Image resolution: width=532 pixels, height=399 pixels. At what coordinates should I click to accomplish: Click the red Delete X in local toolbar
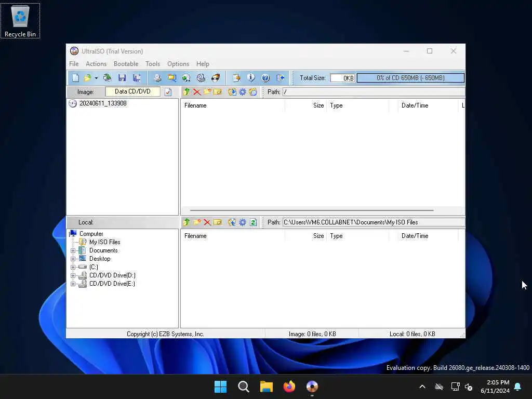point(207,222)
